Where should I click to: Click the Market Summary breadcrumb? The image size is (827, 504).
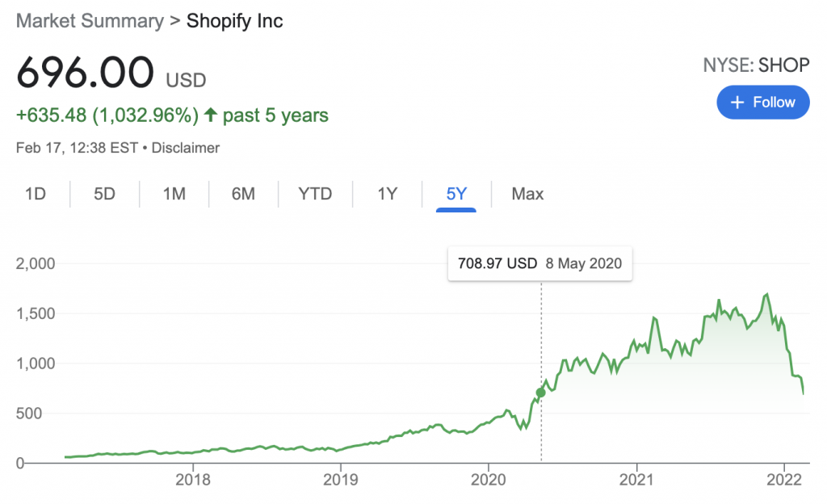coord(90,21)
